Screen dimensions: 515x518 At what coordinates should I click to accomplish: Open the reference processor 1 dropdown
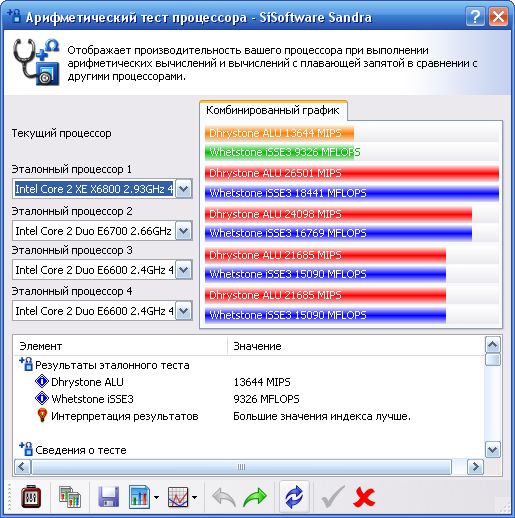tap(184, 189)
